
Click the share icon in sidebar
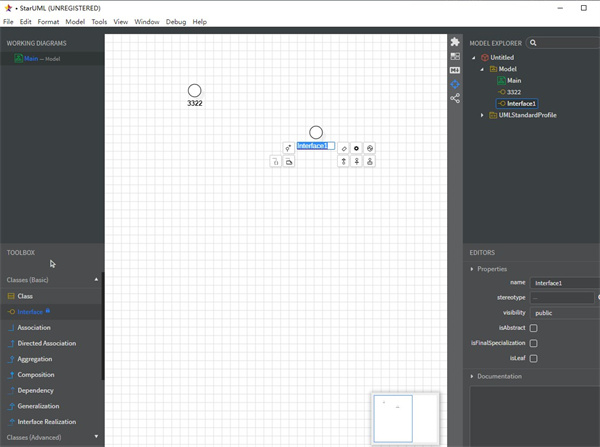[x=455, y=98]
